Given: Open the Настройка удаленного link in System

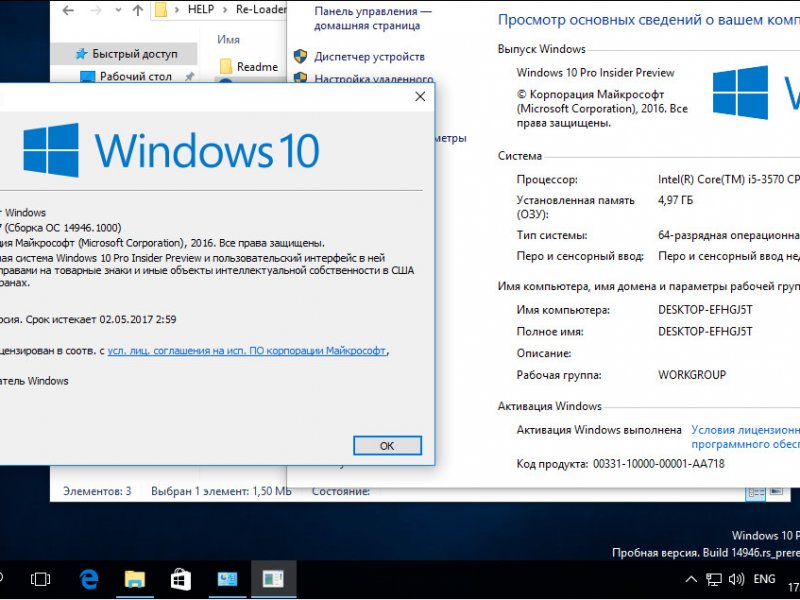Looking at the screenshot, I should pyautogui.click(x=373, y=78).
